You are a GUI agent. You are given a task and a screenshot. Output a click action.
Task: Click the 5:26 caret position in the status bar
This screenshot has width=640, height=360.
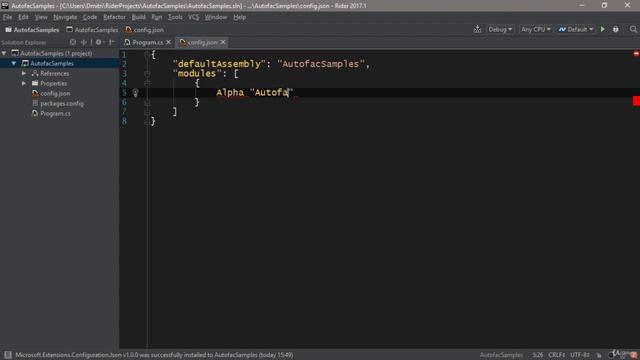point(538,355)
